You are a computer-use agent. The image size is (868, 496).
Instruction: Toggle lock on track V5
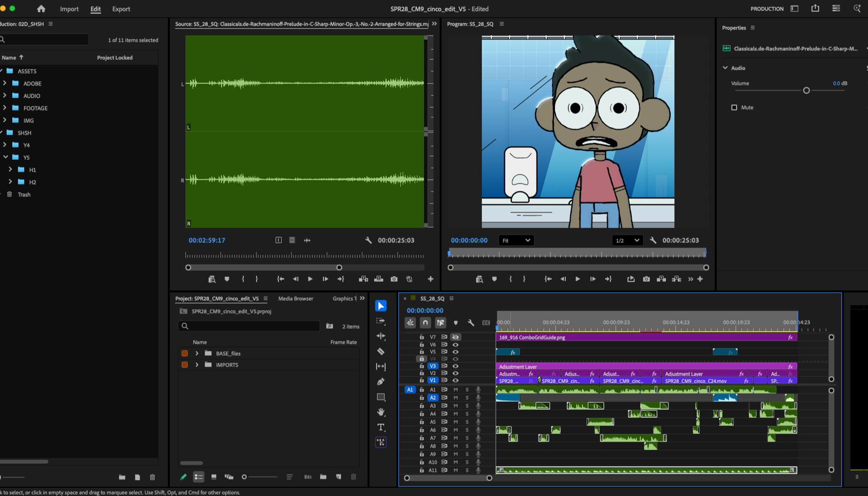422,352
